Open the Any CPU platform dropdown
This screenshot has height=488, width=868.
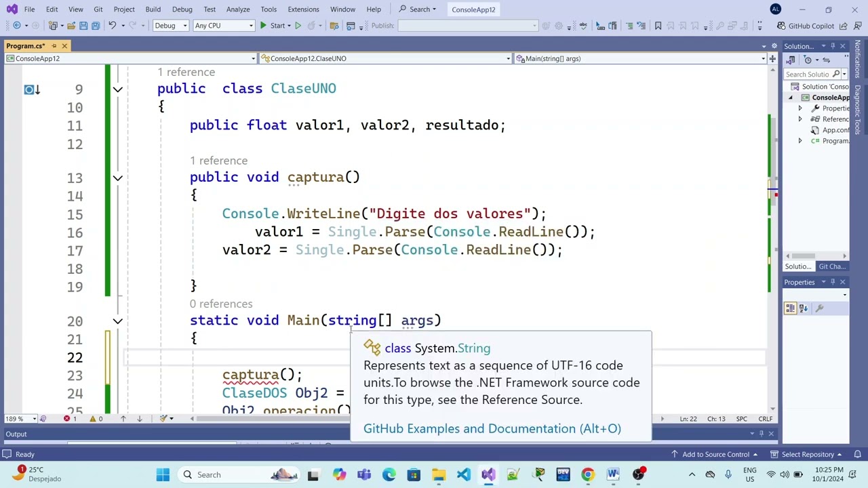[x=223, y=26]
